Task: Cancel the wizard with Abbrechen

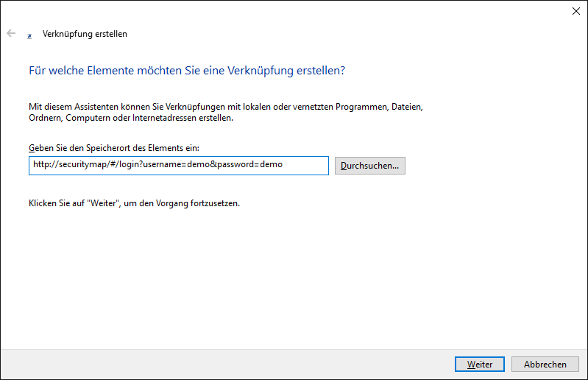Action: [545, 365]
